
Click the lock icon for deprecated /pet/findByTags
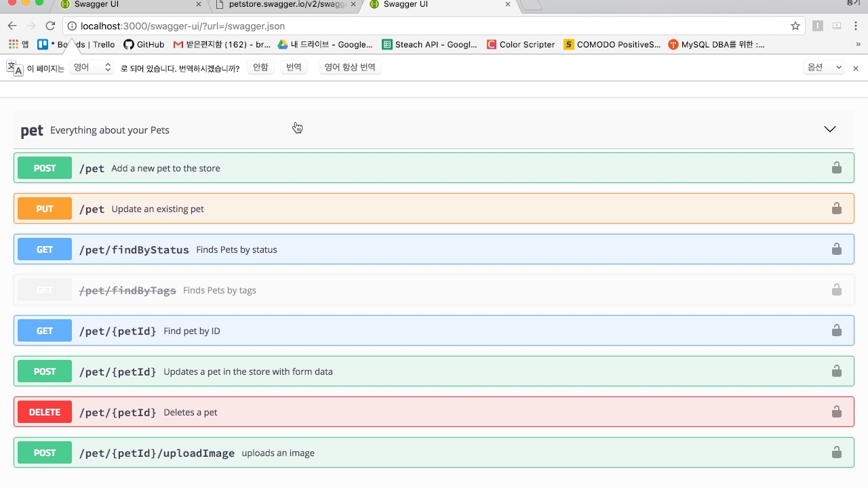[x=837, y=289]
